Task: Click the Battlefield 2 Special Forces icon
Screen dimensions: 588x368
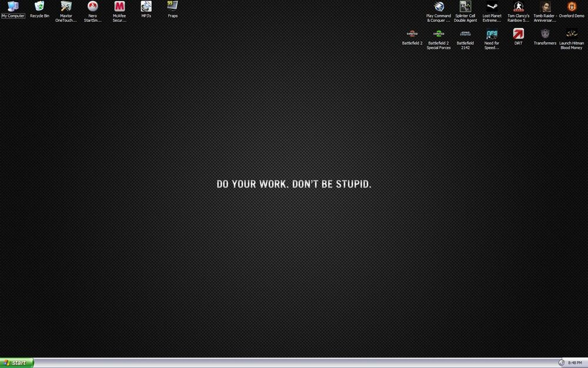Action: pos(439,34)
